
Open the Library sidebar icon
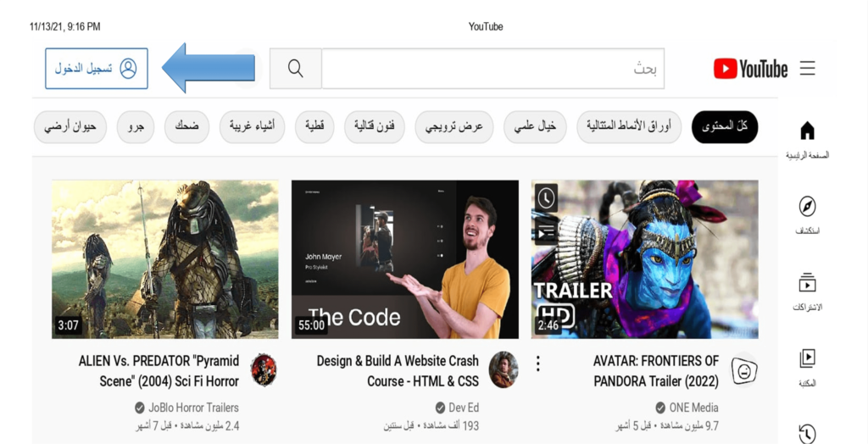[x=807, y=358]
